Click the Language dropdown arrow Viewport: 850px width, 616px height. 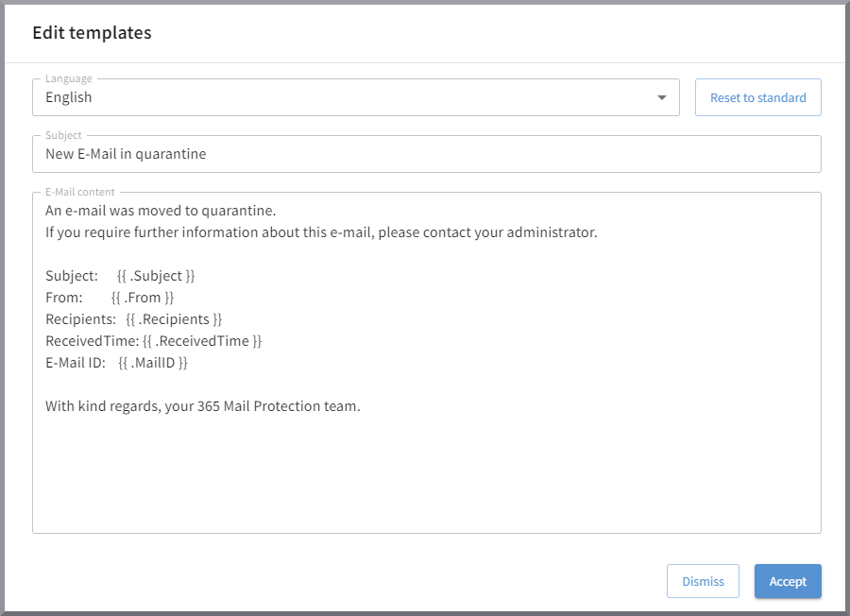[662, 97]
